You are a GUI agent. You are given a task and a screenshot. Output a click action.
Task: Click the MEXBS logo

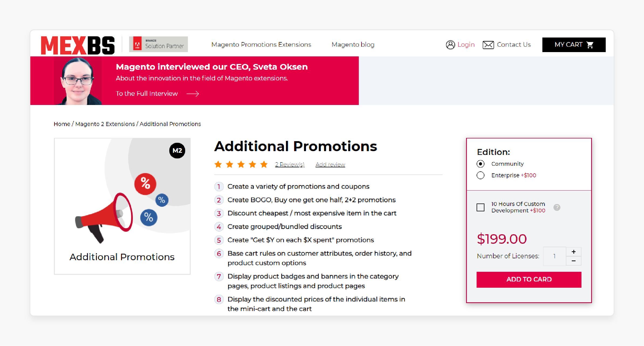[78, 45]
